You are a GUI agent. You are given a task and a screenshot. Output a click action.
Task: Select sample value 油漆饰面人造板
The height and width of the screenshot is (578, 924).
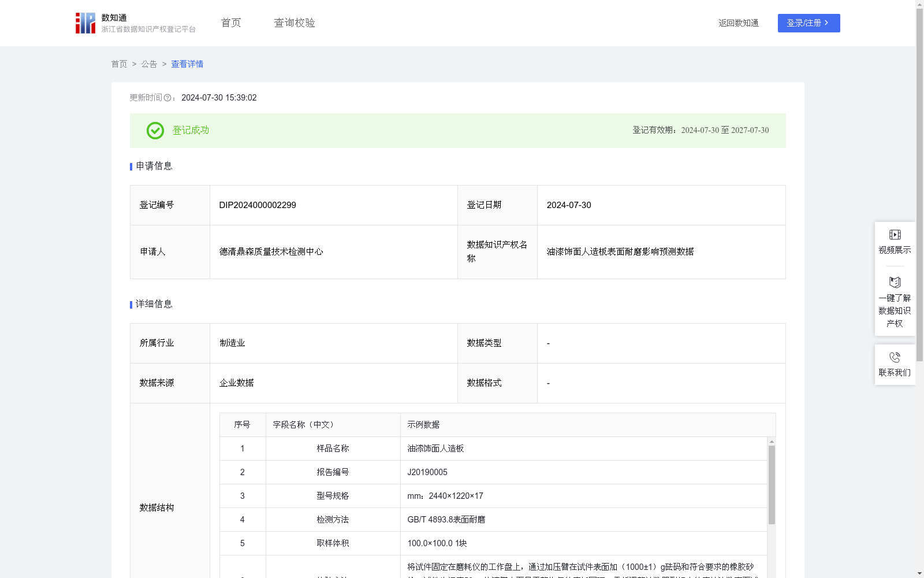[x=435, y=449]
